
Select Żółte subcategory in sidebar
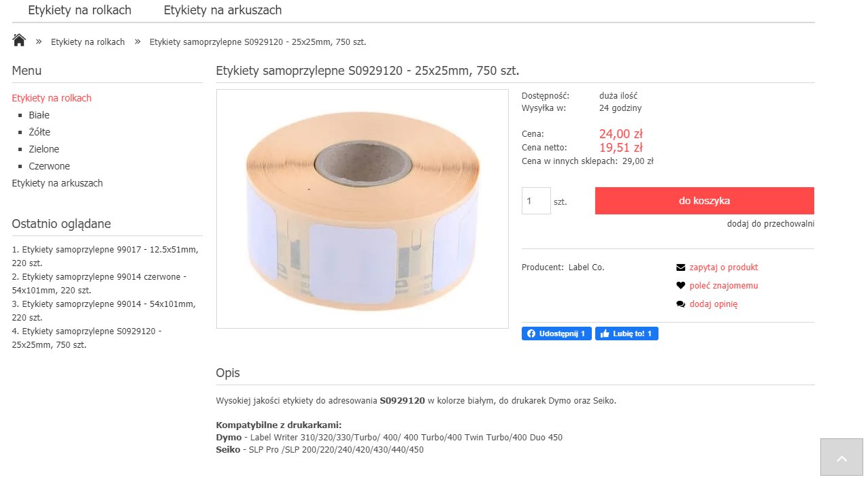tap(39, 132)
